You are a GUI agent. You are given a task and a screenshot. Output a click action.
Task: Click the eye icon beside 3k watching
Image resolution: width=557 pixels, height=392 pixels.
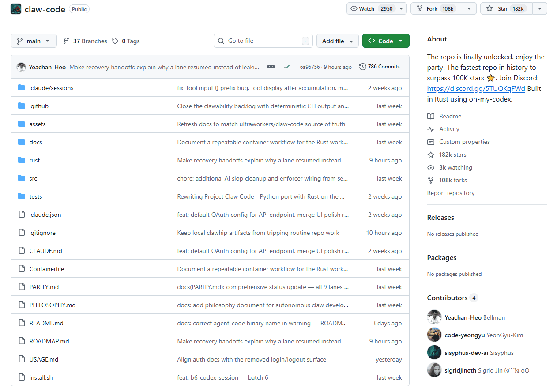pos(431,167)
